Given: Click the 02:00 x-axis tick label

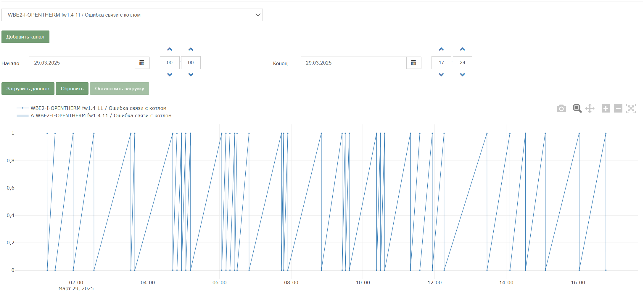Looking at the screenshot, I should click(76, 283).
